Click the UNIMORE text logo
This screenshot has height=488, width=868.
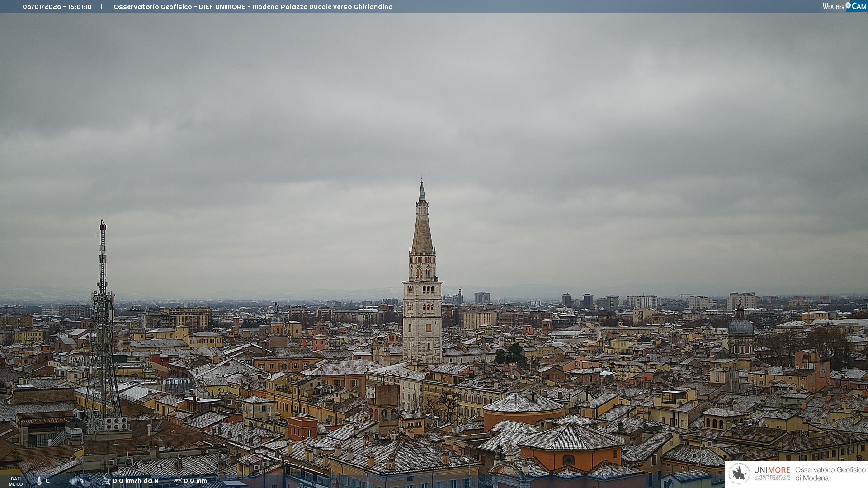(x=772, y=470)
